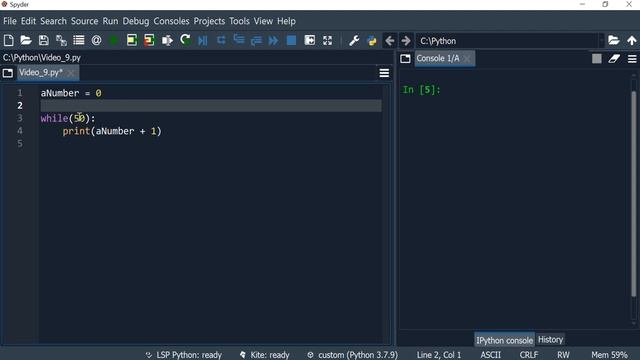Image resolution: width=640 pixels, height=360 pixels.
Task: Click the editor browse tabs icon
Action: tap(8, 73)
